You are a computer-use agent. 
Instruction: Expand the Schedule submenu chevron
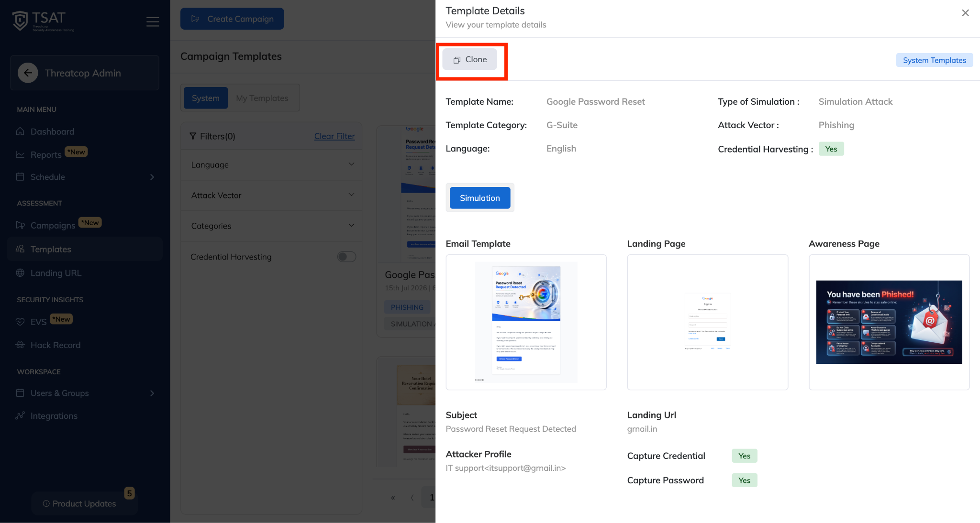(x=152, y=177)
